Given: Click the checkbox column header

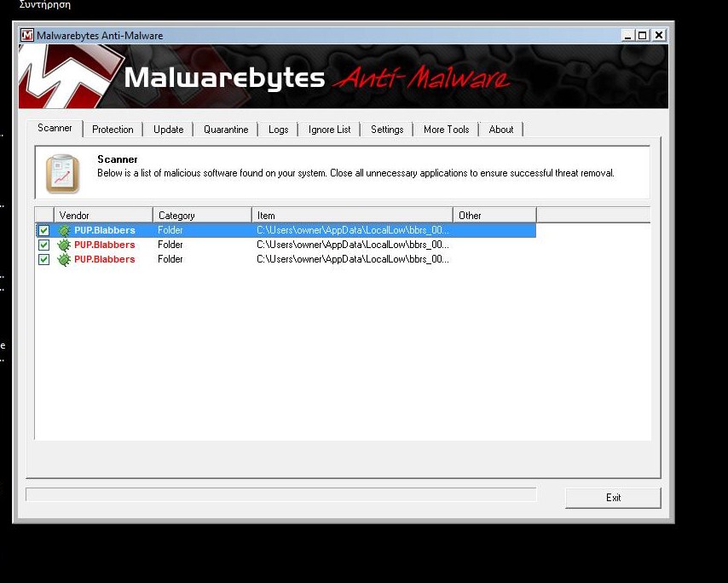Looking at the screenshot, I should tap(44, 216).
